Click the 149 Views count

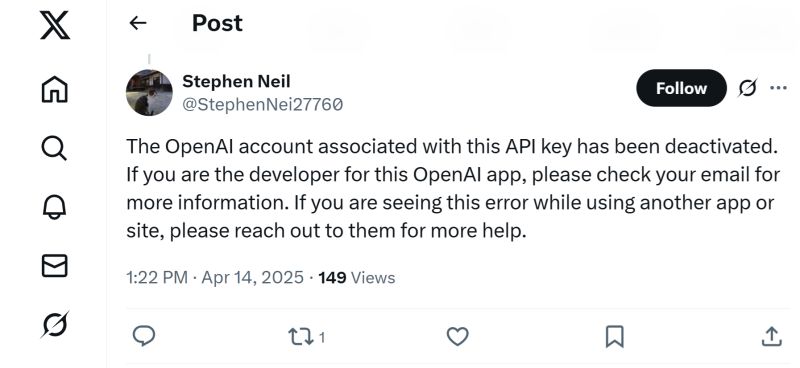point(357,278)
